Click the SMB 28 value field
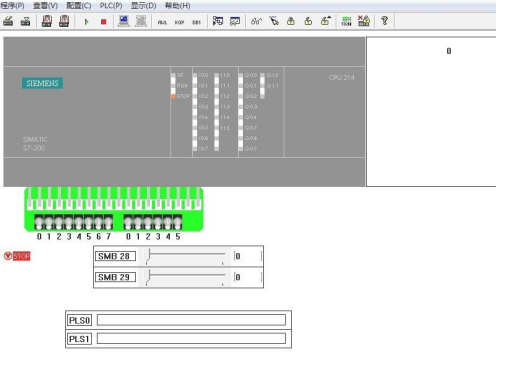The height and width of the screenshot is (366, 517). (x=248, y=256)
